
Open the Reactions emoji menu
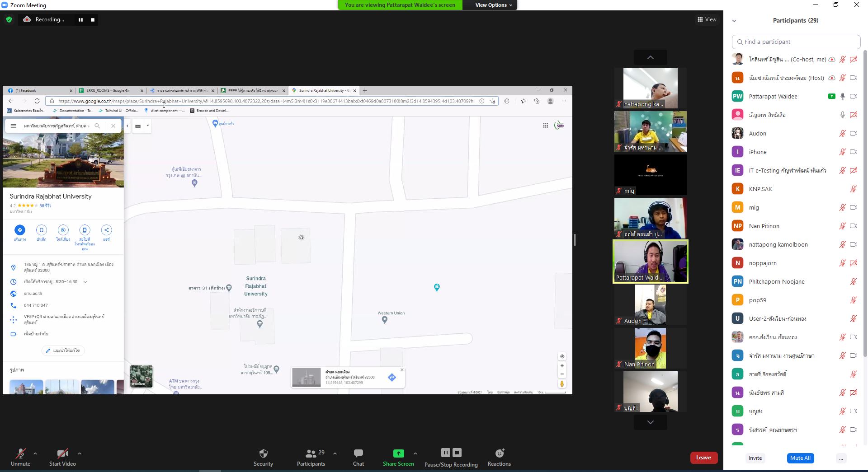tap(499, 453)
